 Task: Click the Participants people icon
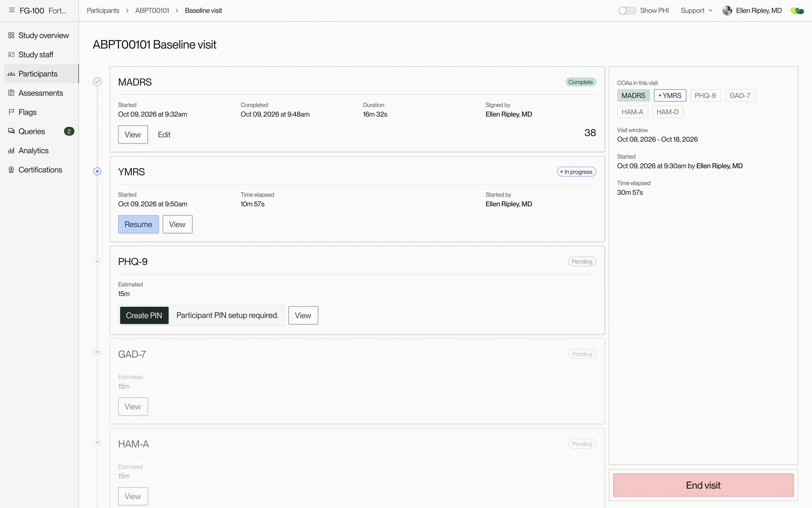click(11, 74)
